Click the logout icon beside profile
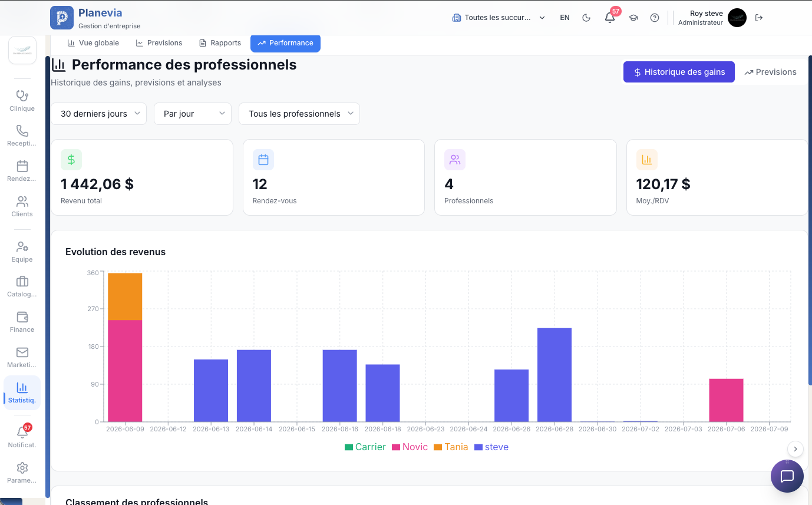812x505 pixels. (x=759, y=18)
